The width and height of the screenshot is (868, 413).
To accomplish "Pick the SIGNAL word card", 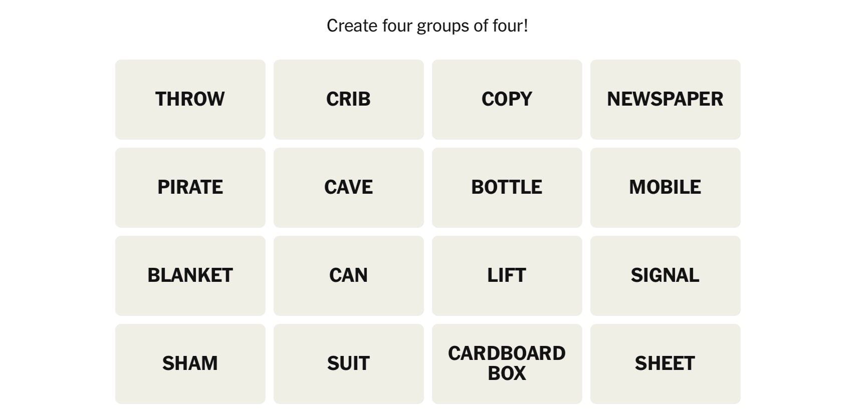I will [665, 275].
